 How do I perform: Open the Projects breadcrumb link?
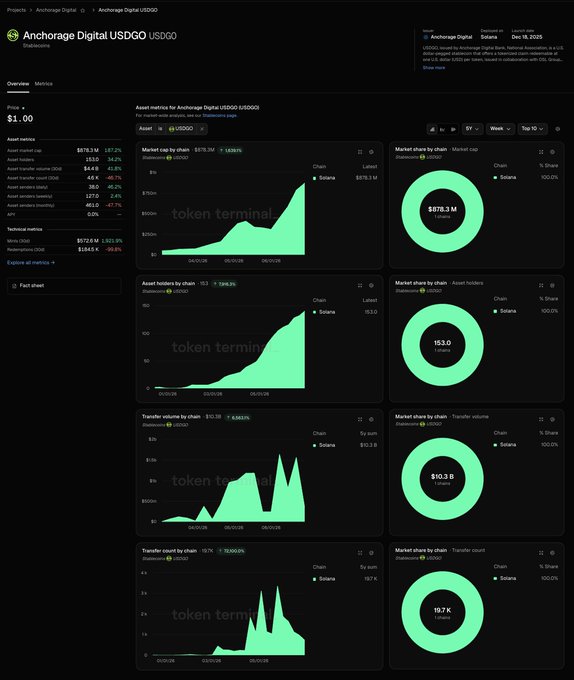click(x=16, y=10)
